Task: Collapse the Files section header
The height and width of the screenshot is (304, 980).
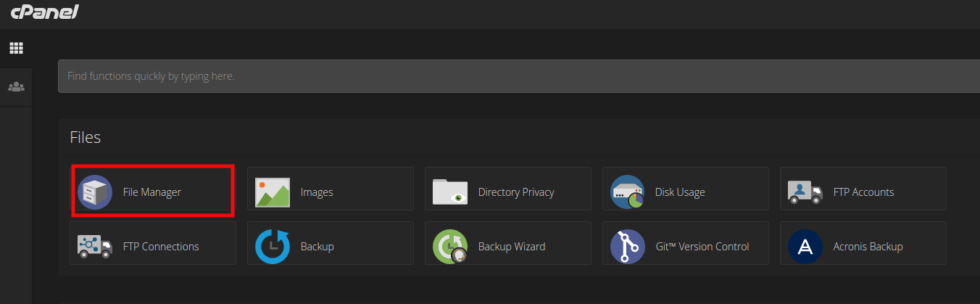Action: tap(86, 137)
